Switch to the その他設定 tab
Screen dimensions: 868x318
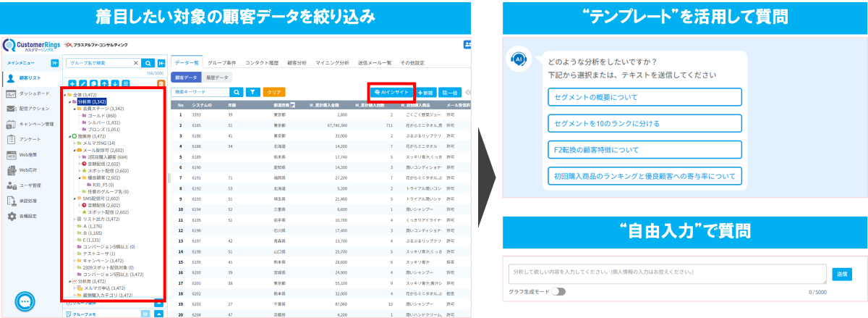pyautogui.click(x=412, y=63)
